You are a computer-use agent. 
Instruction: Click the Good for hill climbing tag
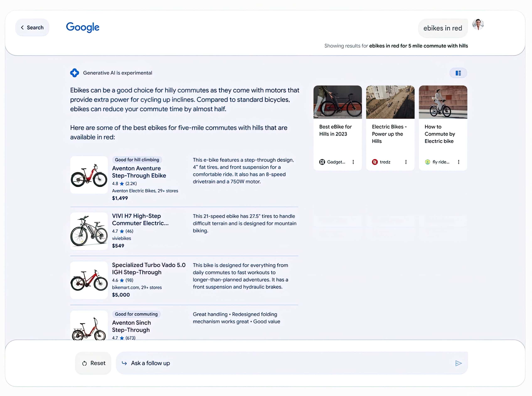[137, 160]
